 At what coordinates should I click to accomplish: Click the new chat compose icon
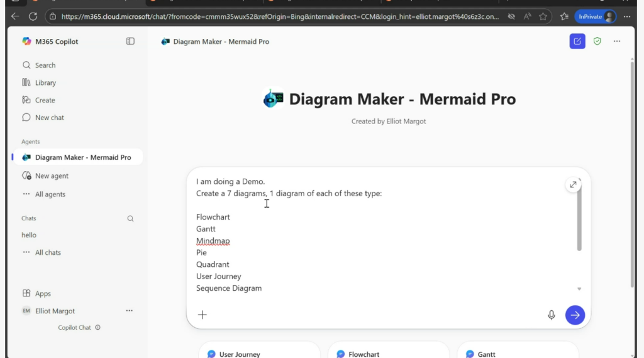click(x=577, y=41)
